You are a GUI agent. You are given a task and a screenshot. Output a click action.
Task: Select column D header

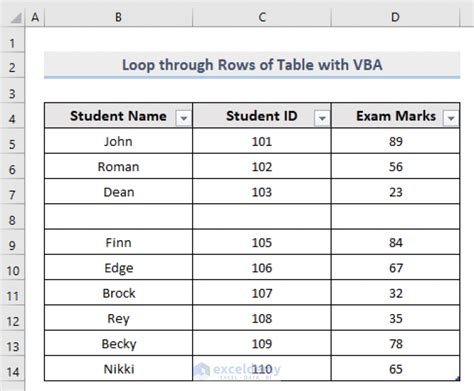coord(395,17)
